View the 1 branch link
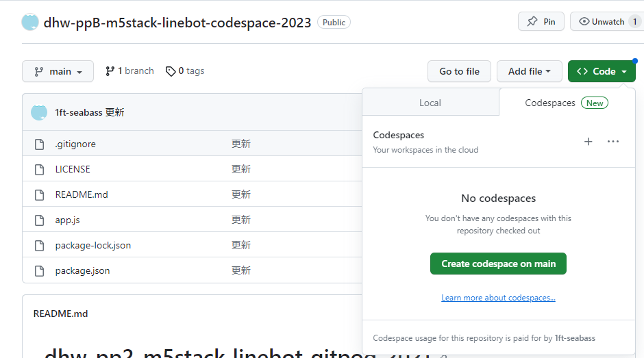The height and width of the screenshot is (358, 644). [129, 71]
